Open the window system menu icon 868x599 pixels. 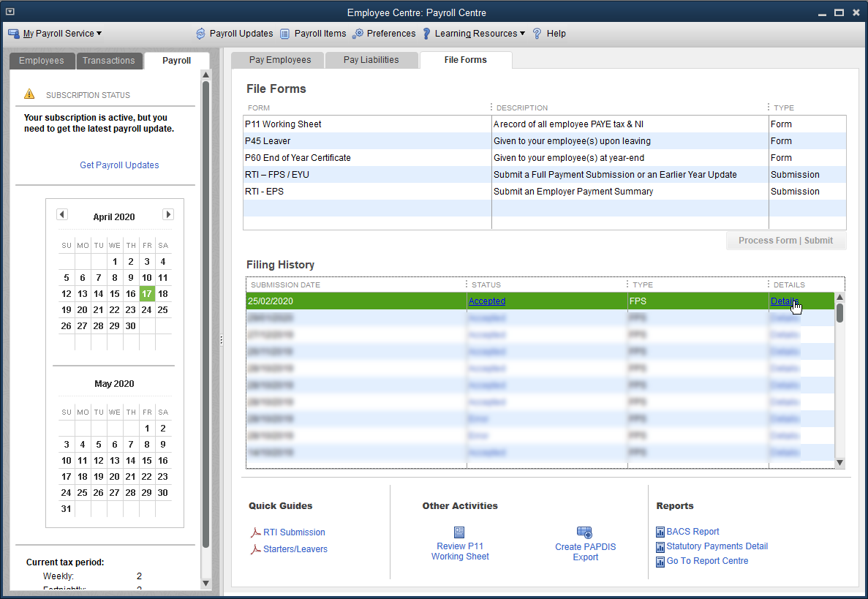tap(10, 12)
